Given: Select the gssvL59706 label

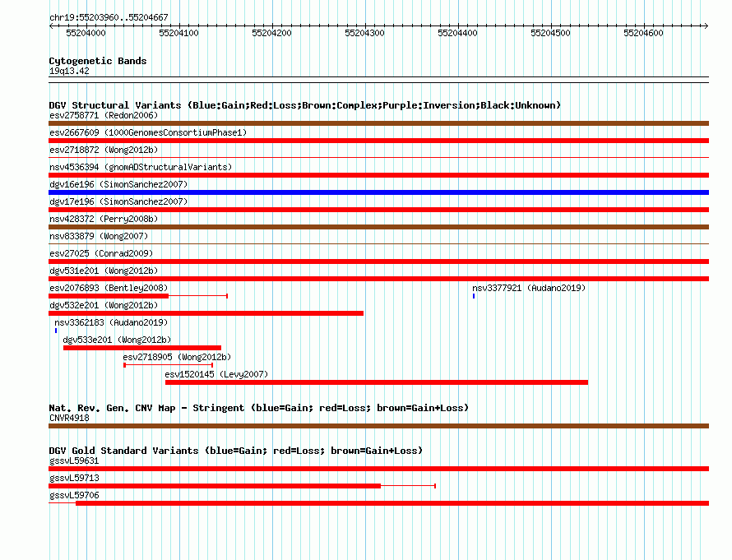Looking at the screenshot, I should (74, 495).
